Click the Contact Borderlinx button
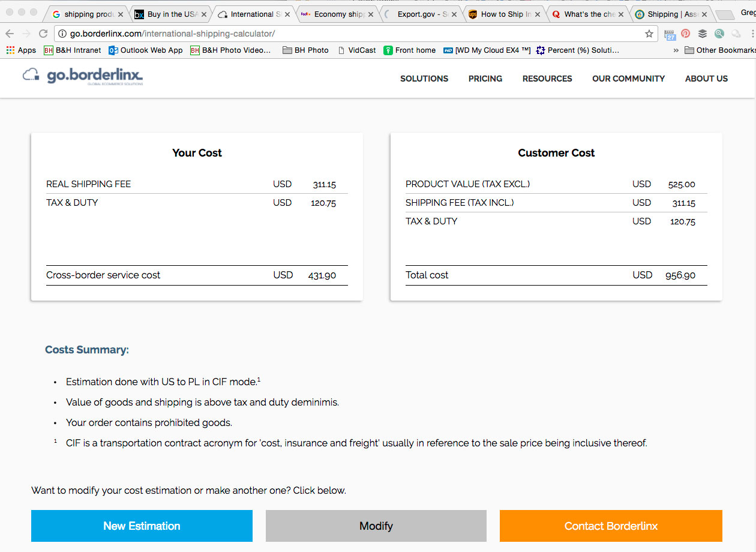This screenshot has width=756, height=552. pyautogui.click(x=611, y=526)
